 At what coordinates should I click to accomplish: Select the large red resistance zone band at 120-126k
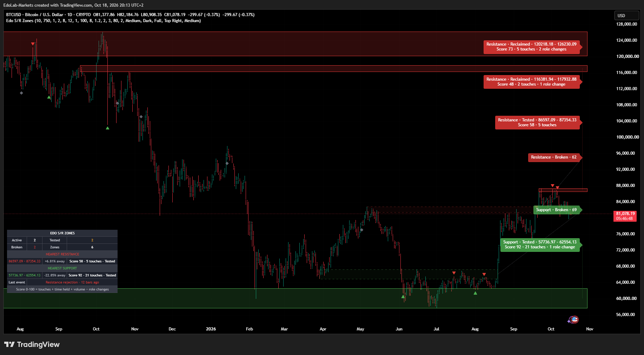(295, 44)
